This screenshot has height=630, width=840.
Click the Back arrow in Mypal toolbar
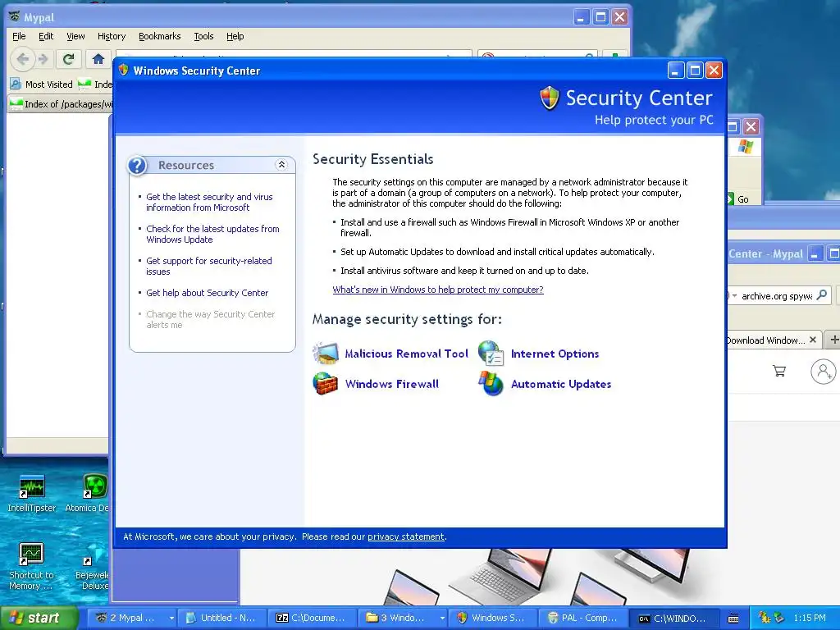[22, 58]
